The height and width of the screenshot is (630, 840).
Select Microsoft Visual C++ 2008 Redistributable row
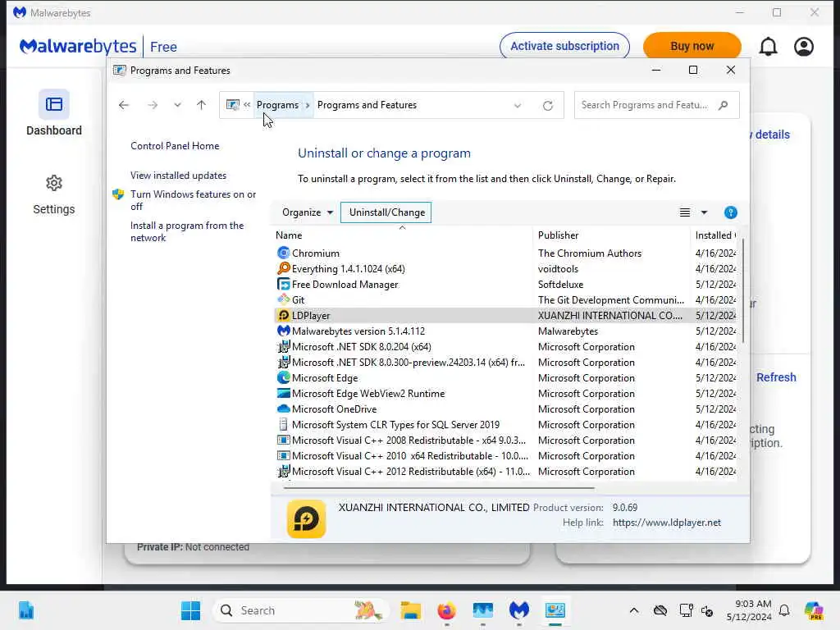point(505,440)
